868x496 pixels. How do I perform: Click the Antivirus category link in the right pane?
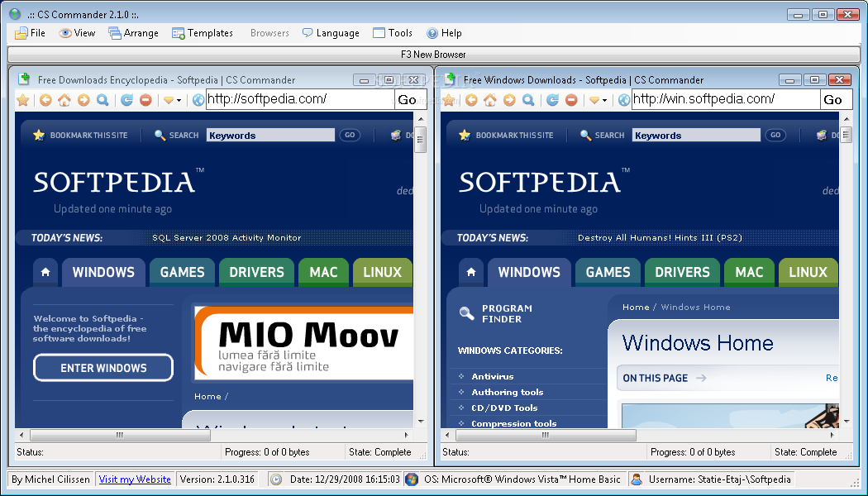[493, 376]
